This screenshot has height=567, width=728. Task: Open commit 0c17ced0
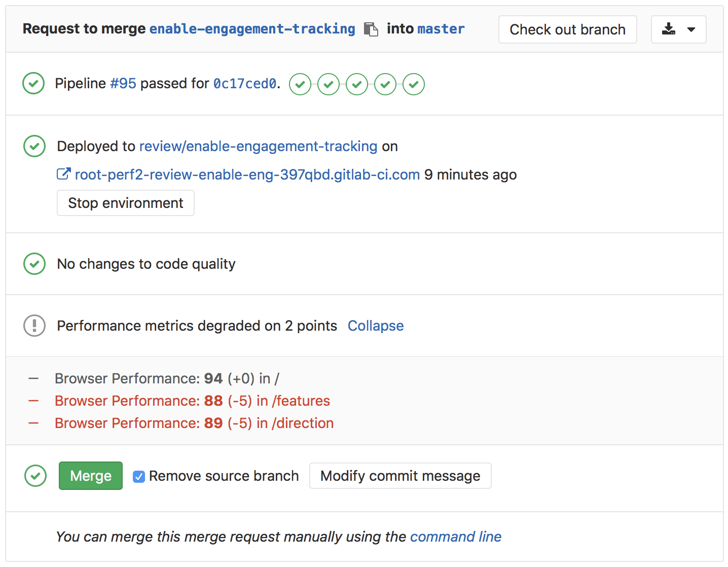[245, 83]
